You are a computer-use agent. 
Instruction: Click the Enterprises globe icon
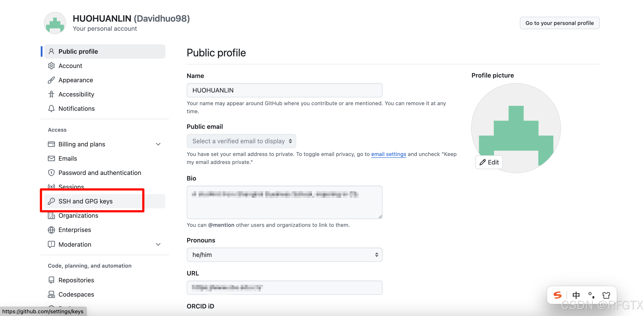51,230
